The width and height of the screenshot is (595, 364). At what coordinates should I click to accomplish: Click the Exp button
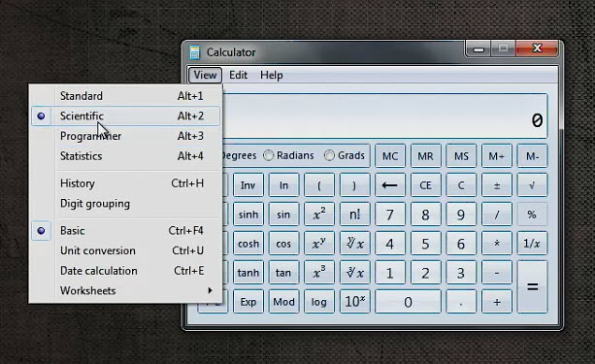pos(248,302)
